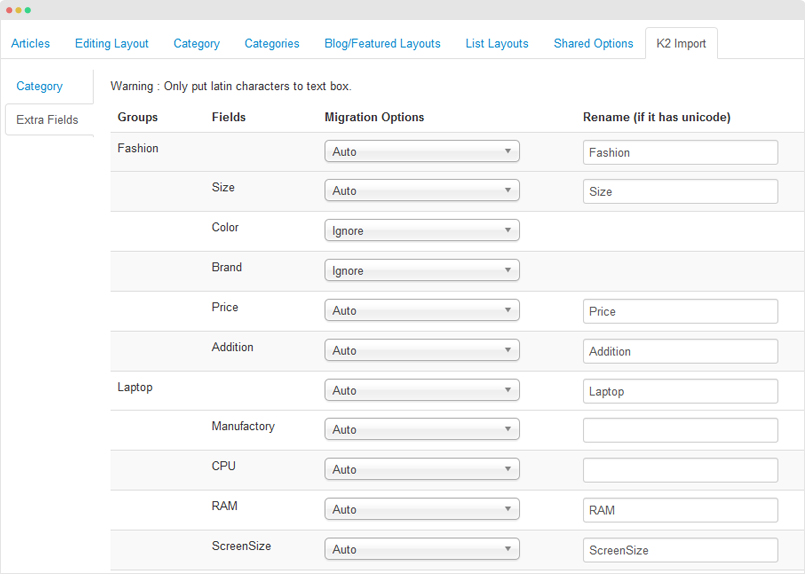This screenshot has width=805, height=577.
Task: Expand the ScreenSize migration dropdown
Action: tap(421, 549)
